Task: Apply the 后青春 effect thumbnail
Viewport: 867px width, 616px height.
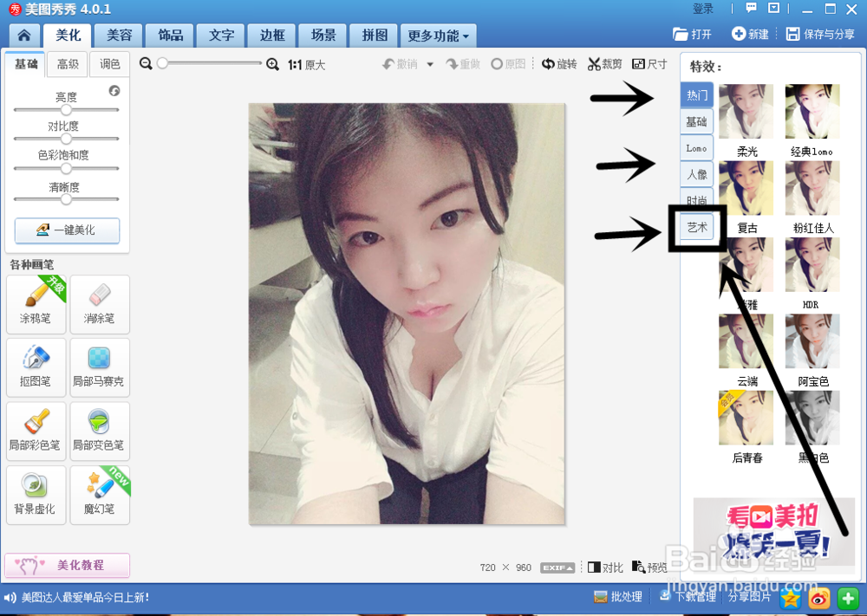Action: (746, 418)
